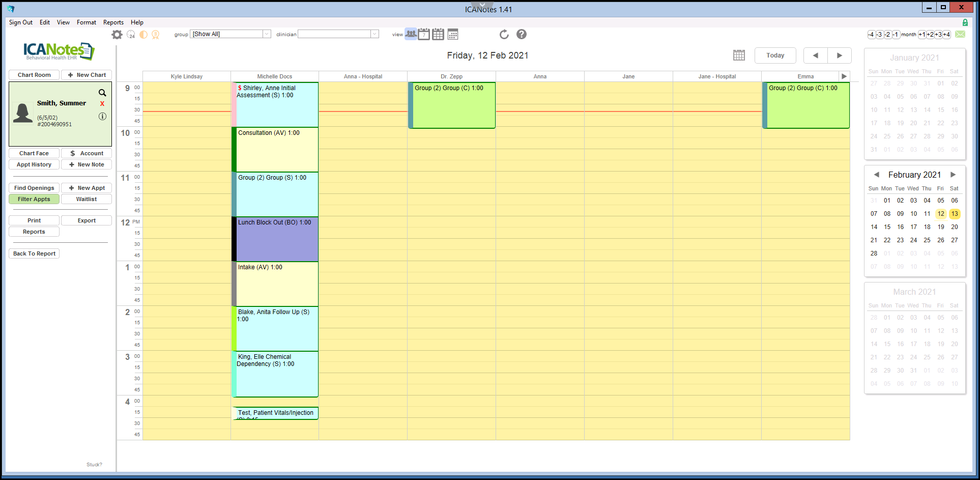This screenshot has width=980, height=480.
Task: Open the Reports menu
Action: click(x=113, y=22)
